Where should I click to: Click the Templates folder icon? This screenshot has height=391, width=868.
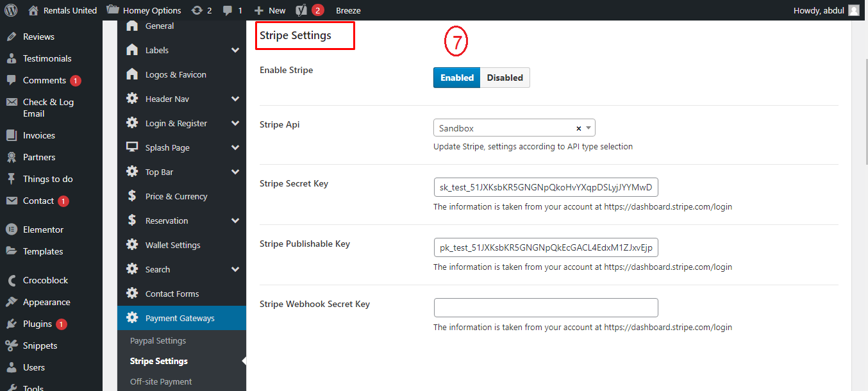pyautogui.click(x=12, y=251)
